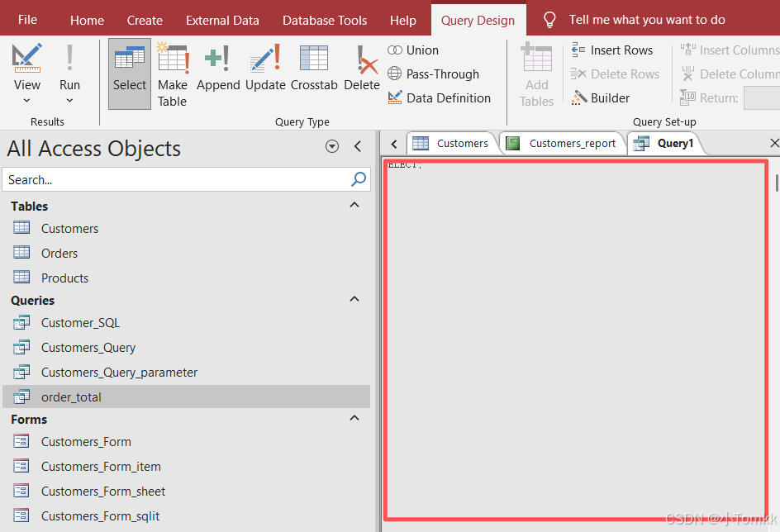Click the search magnifier icon
780x532 pixels.
point(359,179)
